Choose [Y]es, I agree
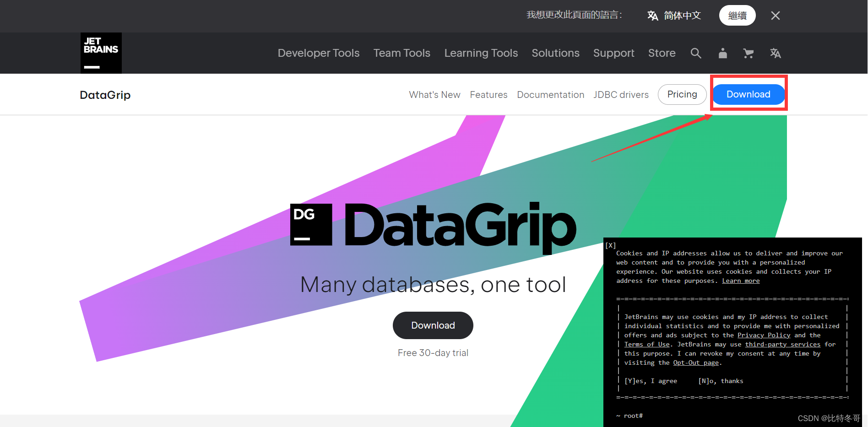 [651, 381]
